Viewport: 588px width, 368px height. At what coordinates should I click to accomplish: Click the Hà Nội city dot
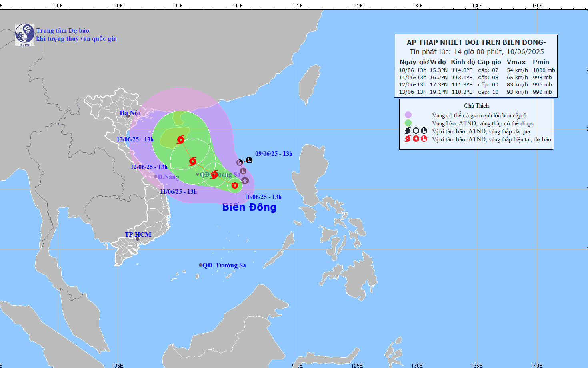(128, 116)
